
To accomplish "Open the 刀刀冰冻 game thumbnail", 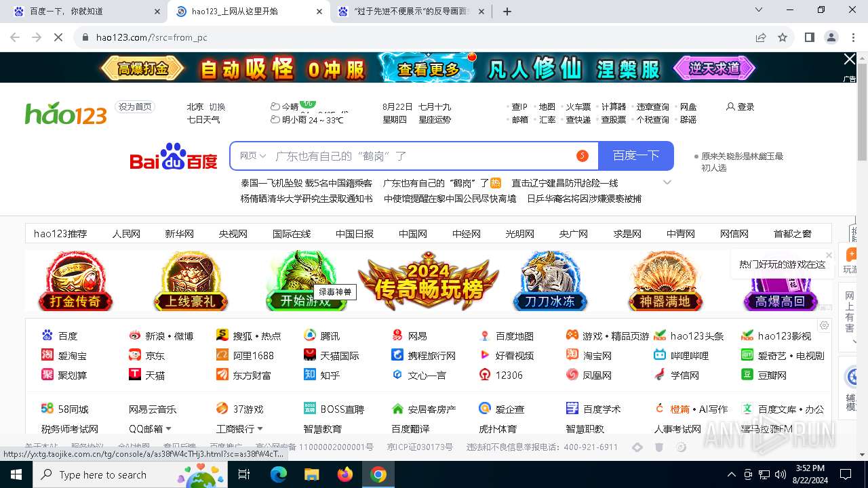I will coord(549,281).
